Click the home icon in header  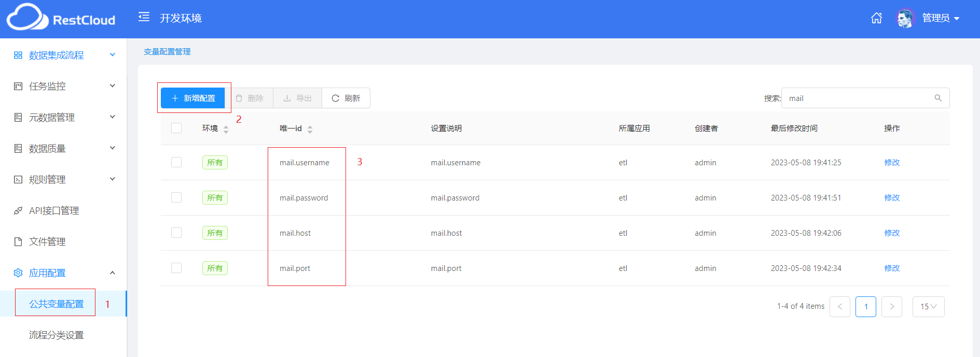[x=876, y=18]
